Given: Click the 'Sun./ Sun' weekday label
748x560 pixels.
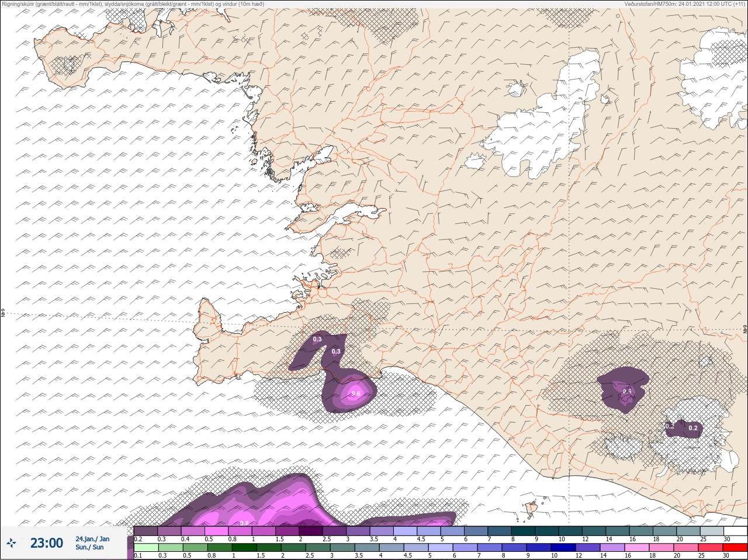Looking at the screenshot, I should pos(89,547).
